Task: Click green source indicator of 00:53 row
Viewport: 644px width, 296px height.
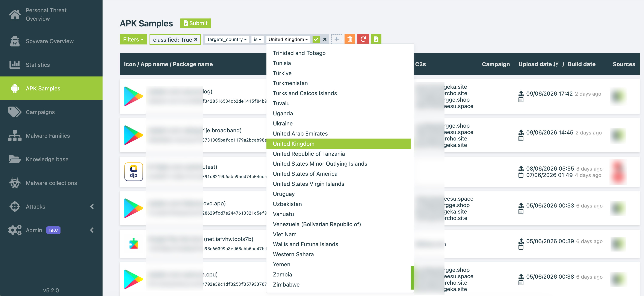Action: 618,208
